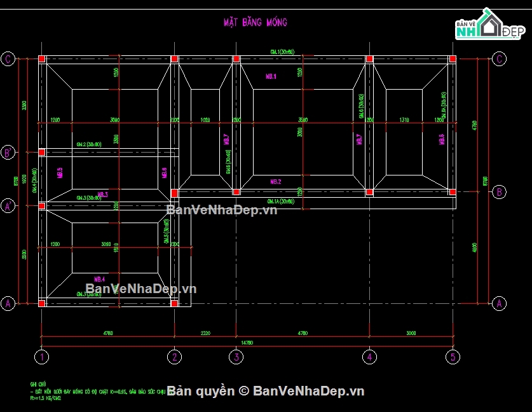
Task: Click the 2220 dimension between axes 2 and 3
Action: (x=205, y=333)
